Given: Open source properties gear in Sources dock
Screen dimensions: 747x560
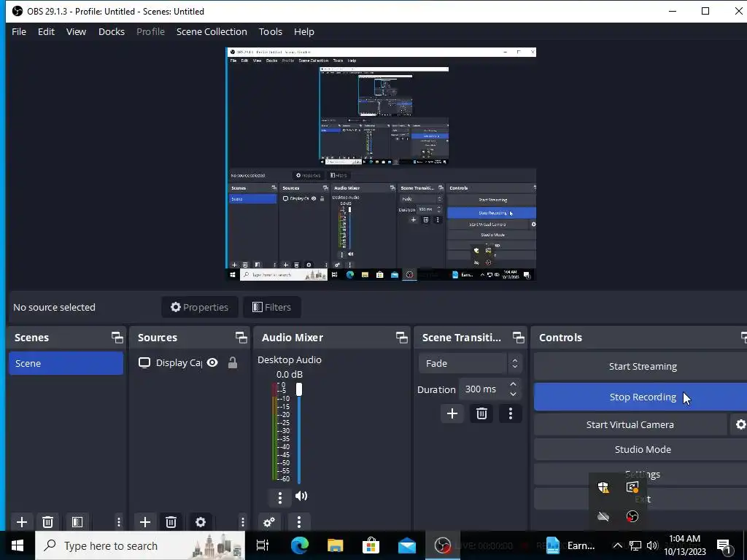Looking at the screenshot, I should 201,522.
